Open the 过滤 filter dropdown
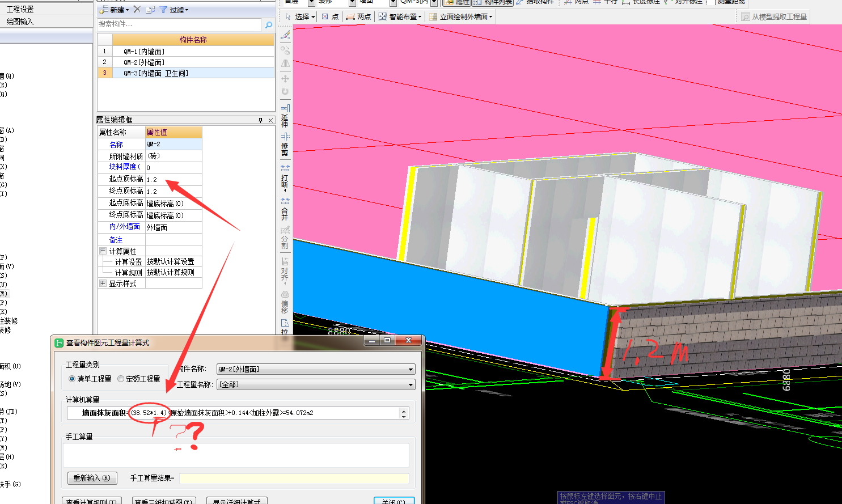The image size is (842, 504). [x=174, y=10]
